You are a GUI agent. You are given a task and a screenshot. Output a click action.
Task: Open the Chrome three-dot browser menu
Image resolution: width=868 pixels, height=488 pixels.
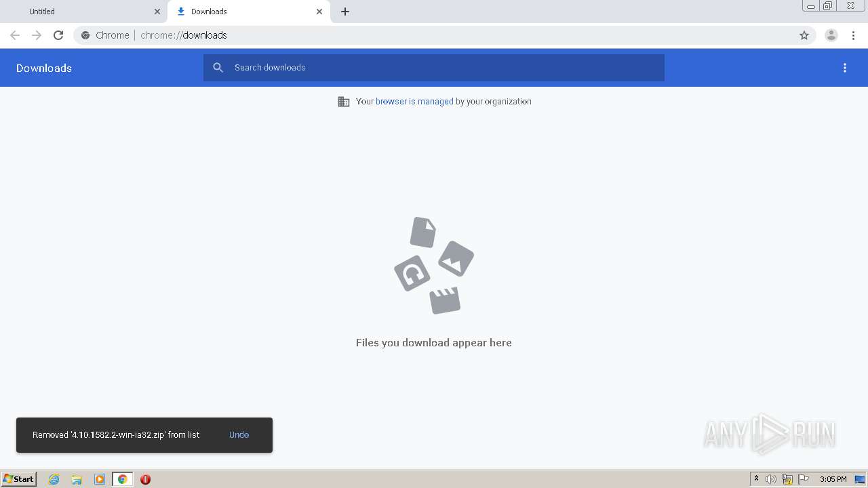coord(854,35)
